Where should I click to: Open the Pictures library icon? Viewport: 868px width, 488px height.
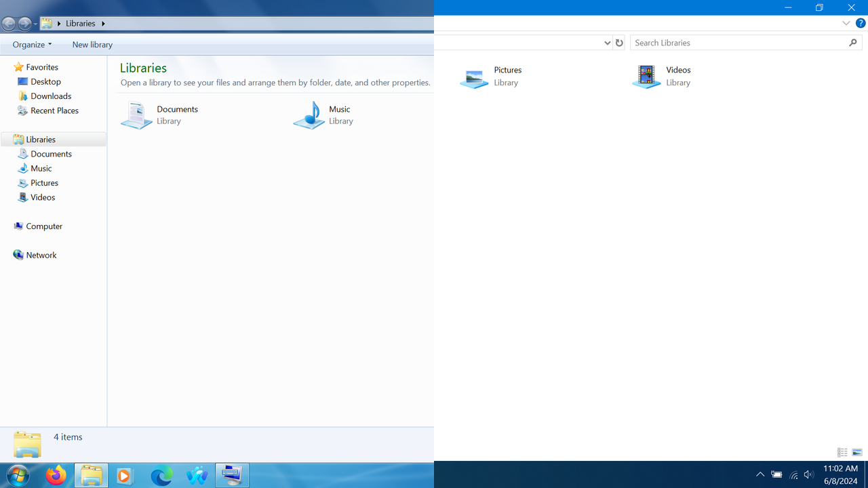[x=474, y=76]
